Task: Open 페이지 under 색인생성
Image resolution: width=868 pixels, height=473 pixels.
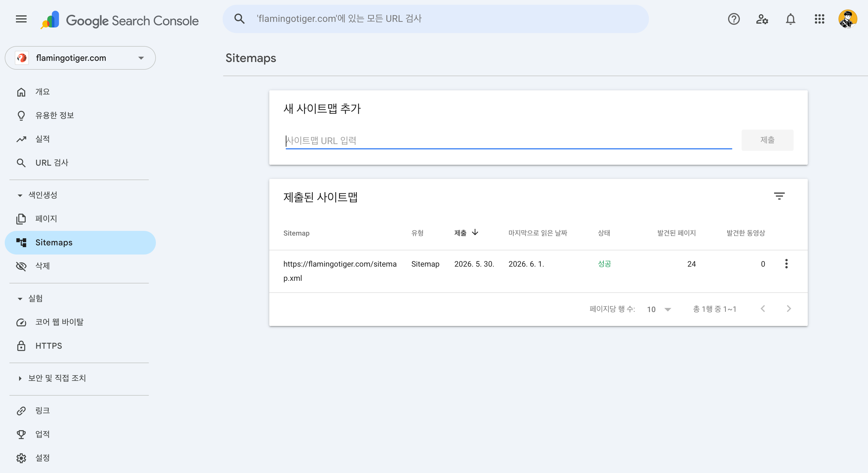Action: click(80, 219)
